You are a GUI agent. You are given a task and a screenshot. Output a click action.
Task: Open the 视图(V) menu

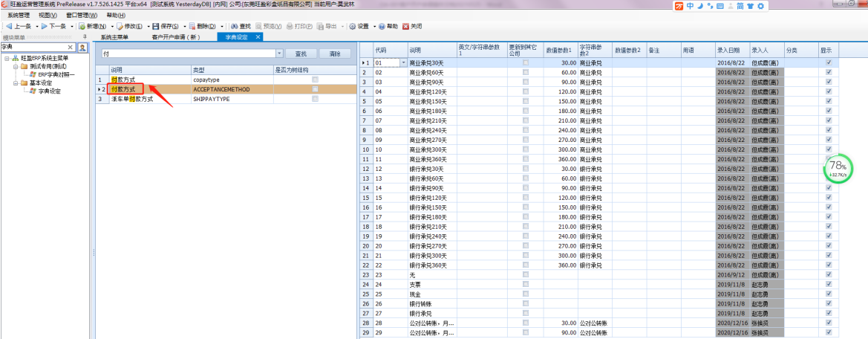tap(48, 15)
